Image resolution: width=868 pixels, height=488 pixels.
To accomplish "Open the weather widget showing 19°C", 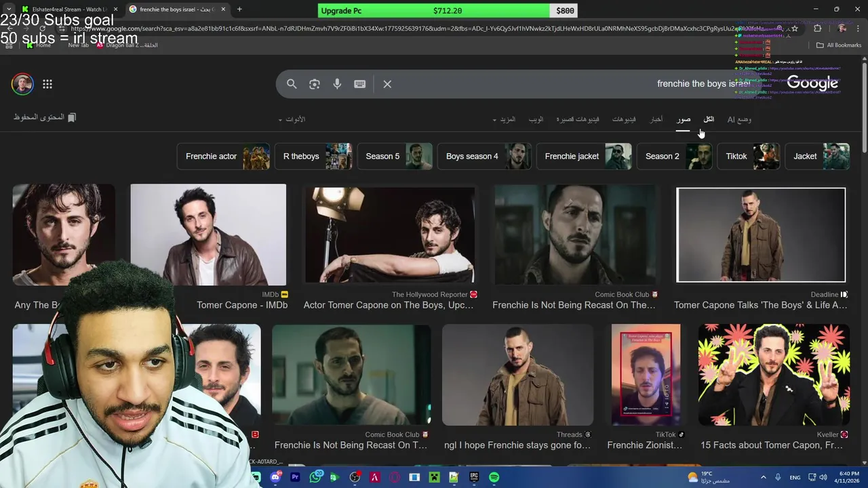I will [x=709, y=477].
